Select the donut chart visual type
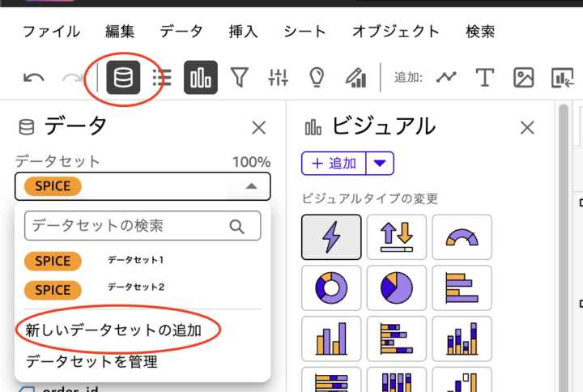Image resolution: width=583 pixels, height=392 pixels. click(331, 288)
